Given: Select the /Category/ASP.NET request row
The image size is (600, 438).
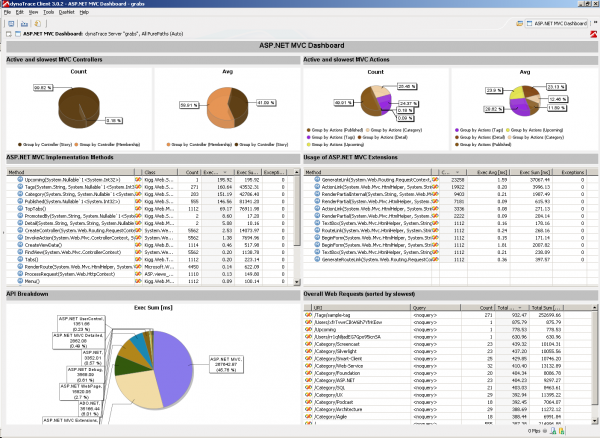Looking at the screenshot, I should click(448, 381).
